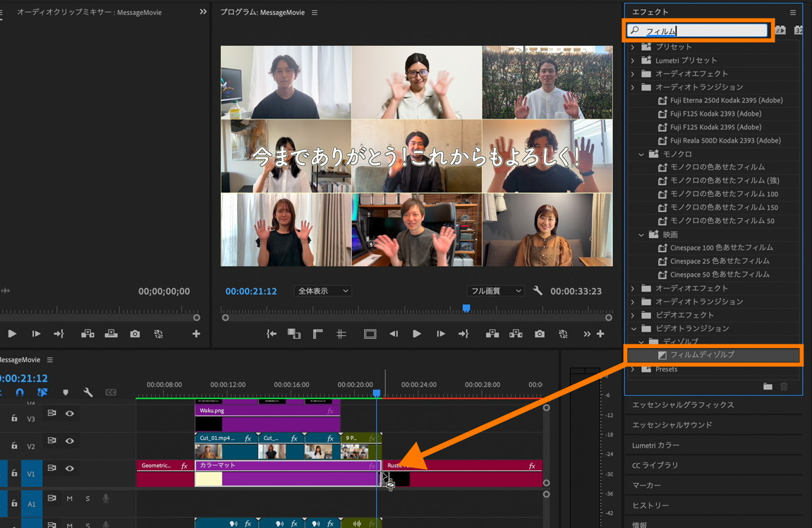Viewport: 812px width, 528px height.
Task: Click the Program monitor Lift button
Action: pyautogui.click(x=492, y=334)
